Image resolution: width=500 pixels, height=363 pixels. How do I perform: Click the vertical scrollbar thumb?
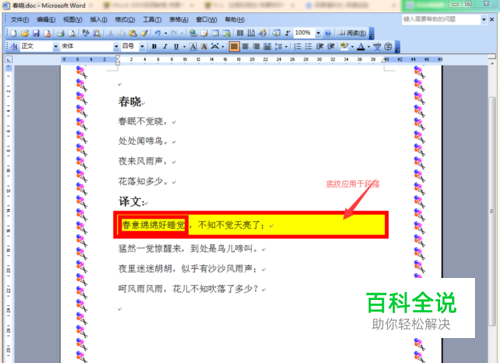pos(492,211)
